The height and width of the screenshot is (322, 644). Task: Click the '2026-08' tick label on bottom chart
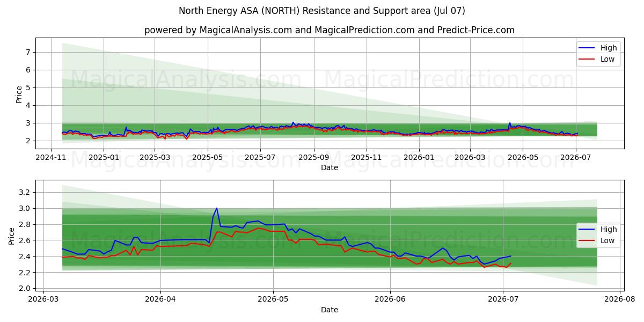click(620, 300)
